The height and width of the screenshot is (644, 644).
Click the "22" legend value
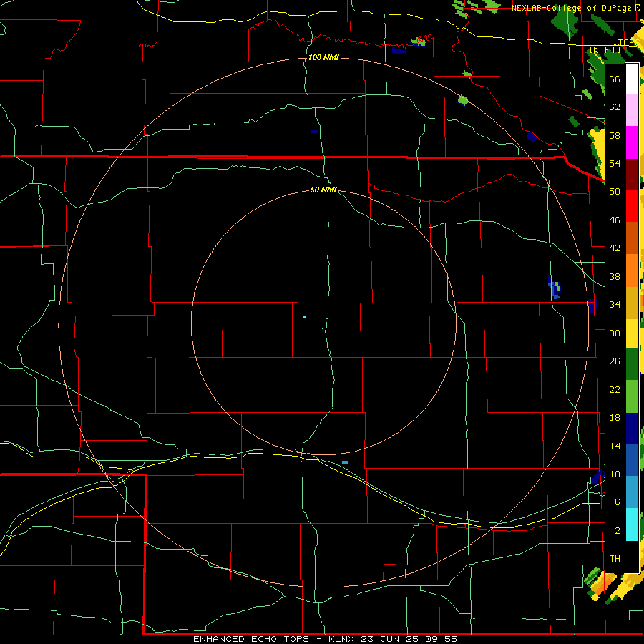point(615,390)
